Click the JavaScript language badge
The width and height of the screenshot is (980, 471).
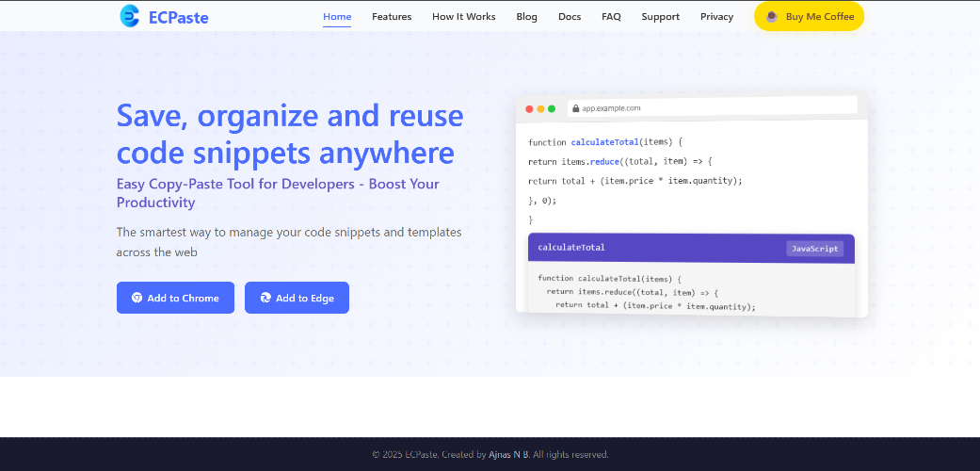pos(815,249)
